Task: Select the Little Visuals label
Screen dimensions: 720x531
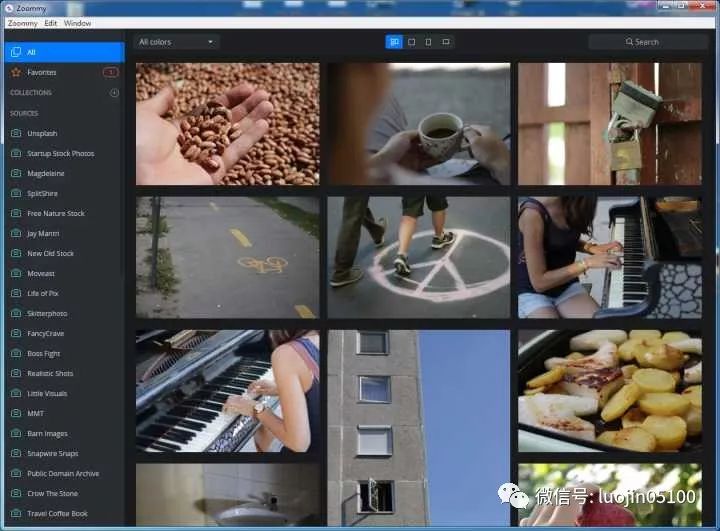Action: (47, 393)
